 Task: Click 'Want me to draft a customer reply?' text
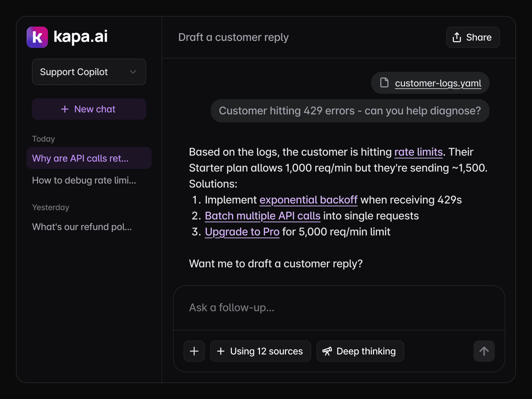click(276, 264)
